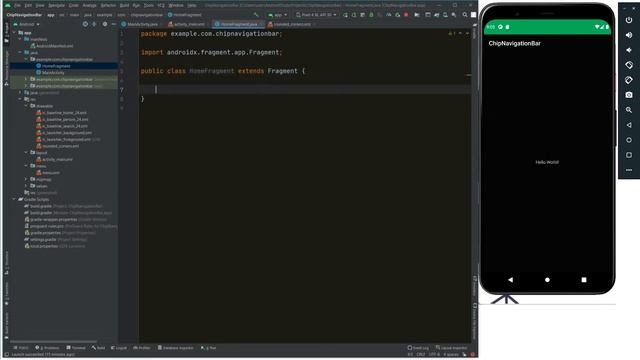
Task: Expand the mipmap folder
Action: click(26, 179)
